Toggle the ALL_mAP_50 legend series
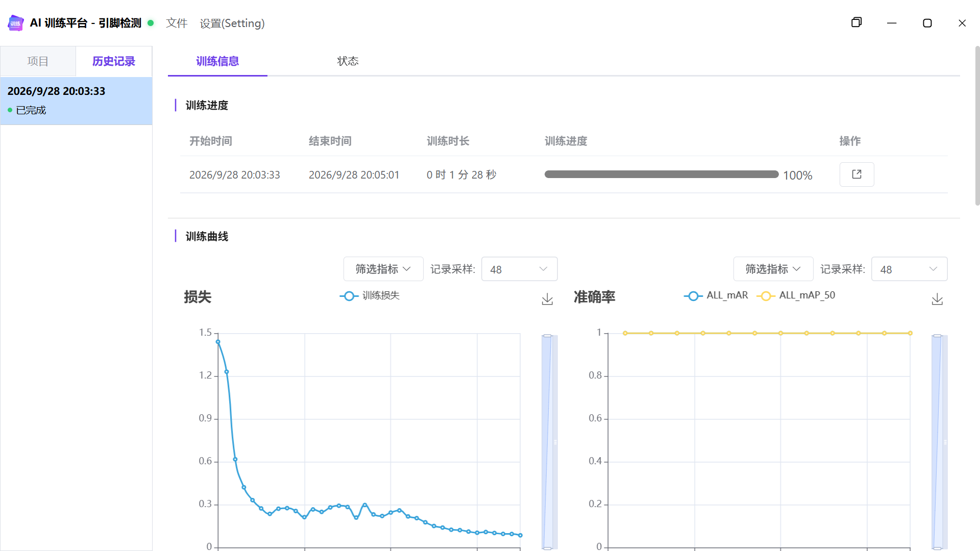Viewport: 980px width, 551px height. tap(796, 295)
